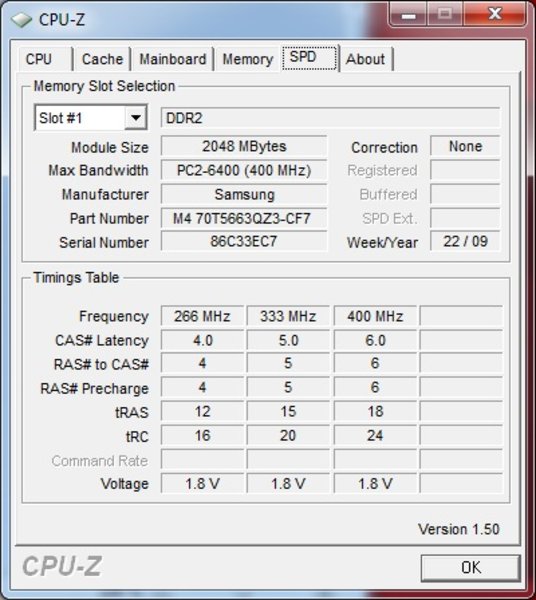
Task: Go to the Mainboard tab
Action: pos(173,59)
